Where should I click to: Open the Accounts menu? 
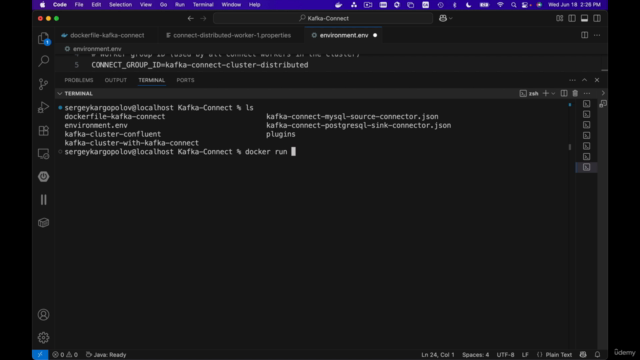click(43, 315)
